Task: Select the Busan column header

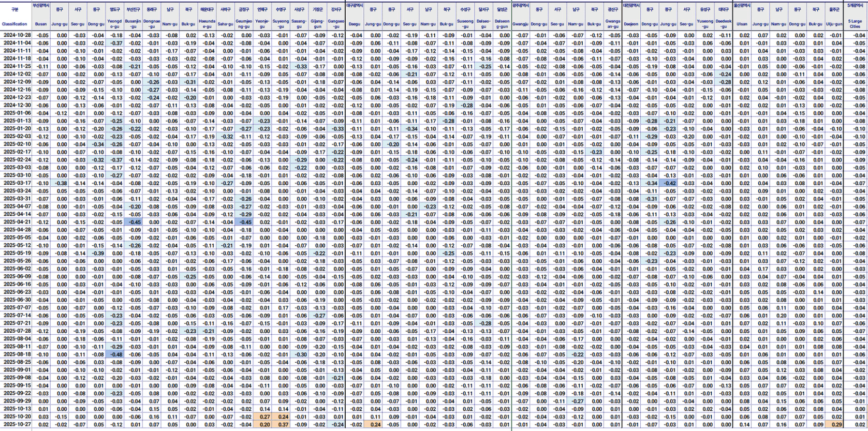Action: tap(41, 24)
